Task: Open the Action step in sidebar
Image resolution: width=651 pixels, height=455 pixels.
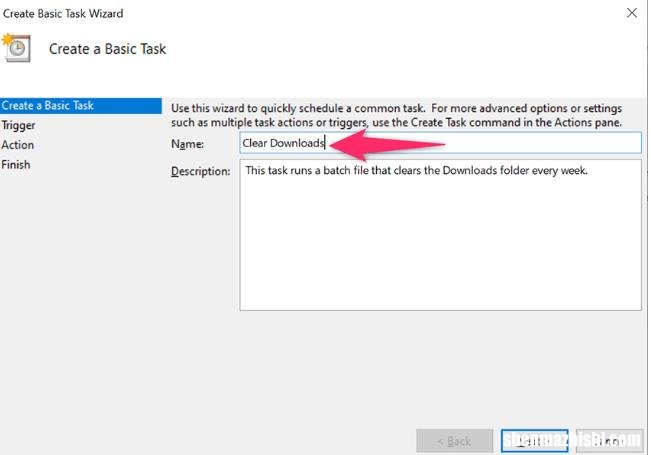Action: coord(18,145)
